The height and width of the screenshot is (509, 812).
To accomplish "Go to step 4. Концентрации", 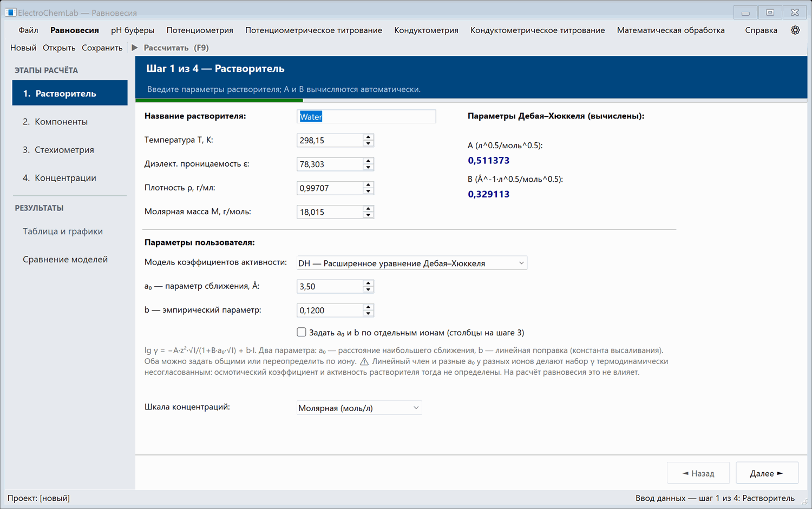I will [70, 178].
